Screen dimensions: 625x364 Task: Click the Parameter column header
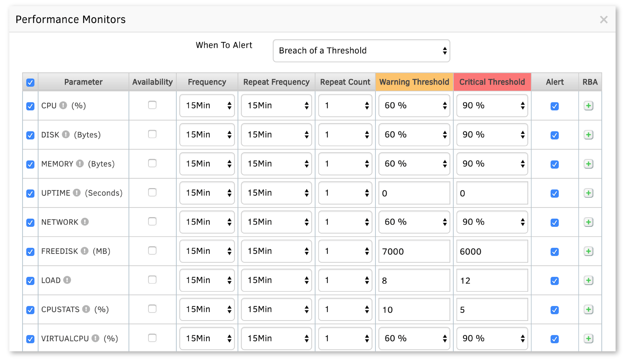(83, 82)
